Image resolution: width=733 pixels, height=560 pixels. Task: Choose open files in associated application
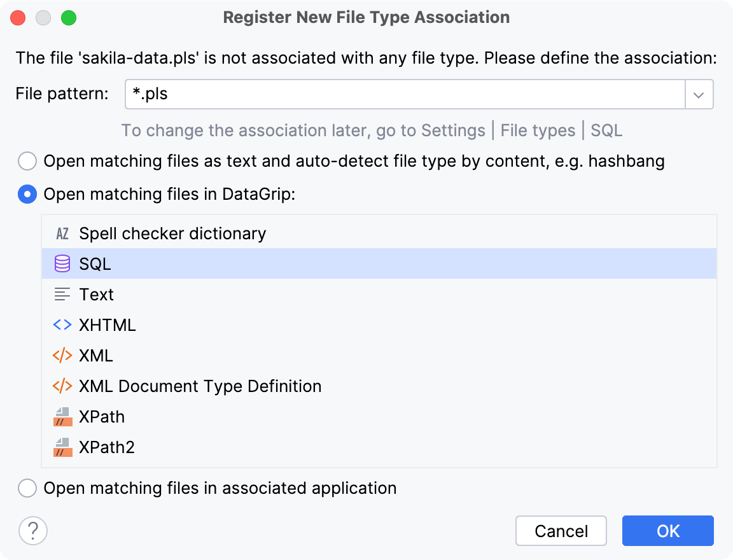[27, 488]
